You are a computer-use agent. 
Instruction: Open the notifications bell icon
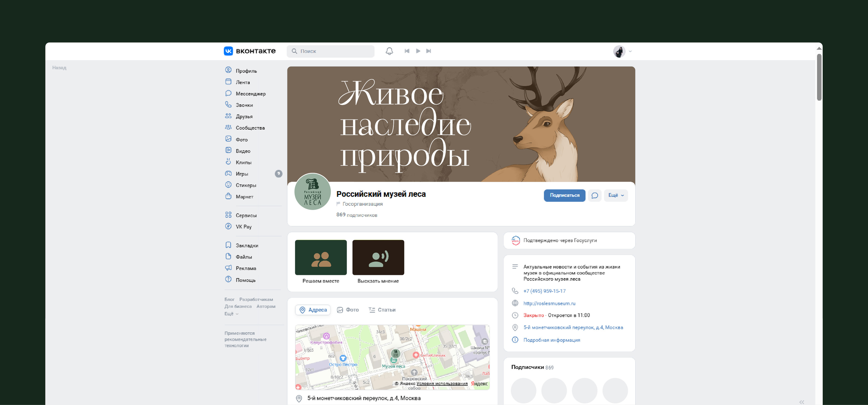coord(389,51)
